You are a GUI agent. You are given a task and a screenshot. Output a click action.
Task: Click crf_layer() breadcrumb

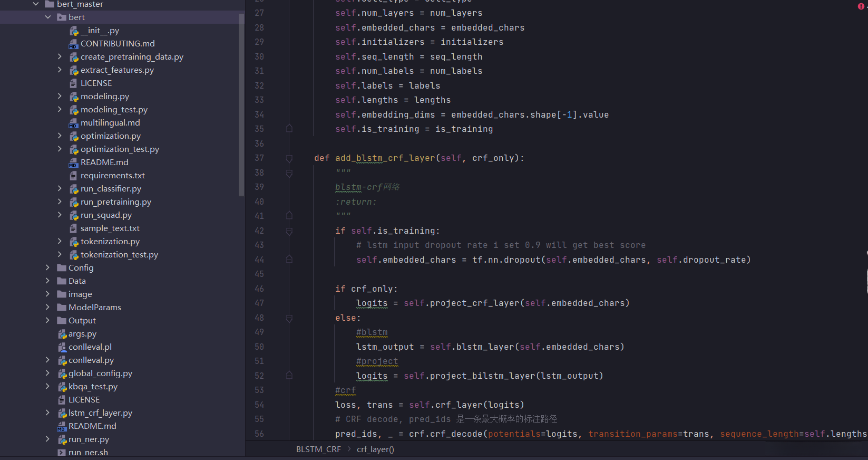[x=375, y=449]
